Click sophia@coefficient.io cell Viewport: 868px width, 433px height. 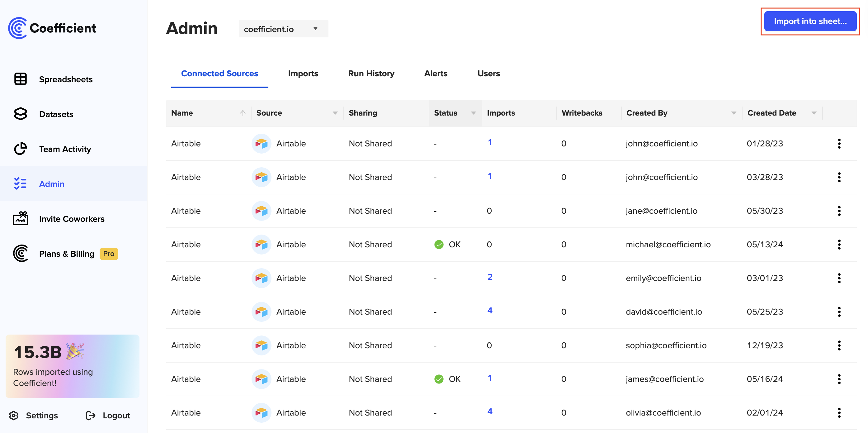click(x=666, y=345)
